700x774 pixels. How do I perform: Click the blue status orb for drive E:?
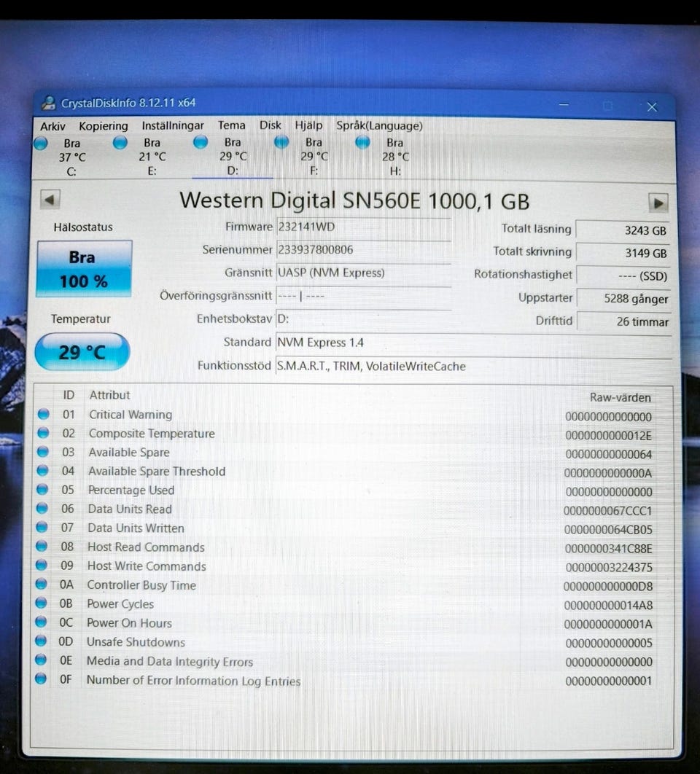point(120,143)
